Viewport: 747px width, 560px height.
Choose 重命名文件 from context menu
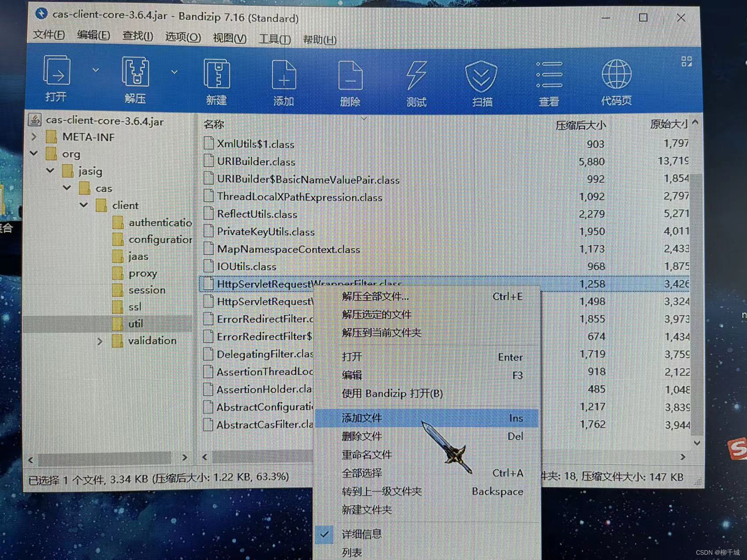point(426,455)
